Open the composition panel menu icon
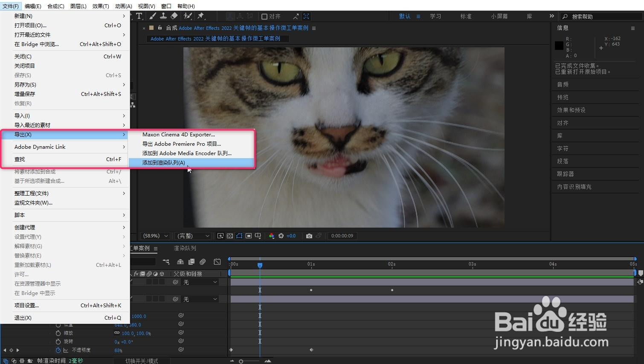This screenshot has height=364, width=644. 314,28
